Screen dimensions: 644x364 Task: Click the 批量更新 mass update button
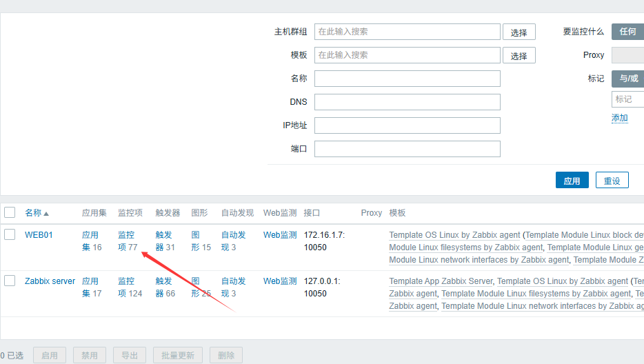(x=177, y=355)
